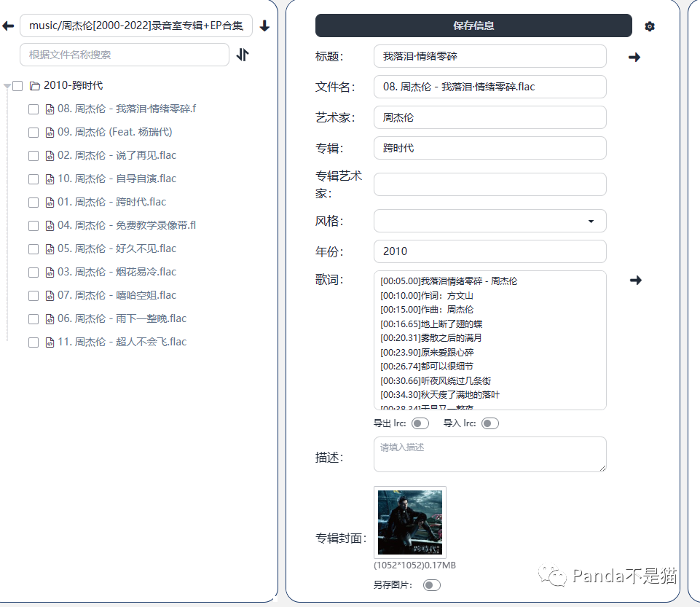Click the album cover thumbnail
Viewport: 700px width, 607px height.
click(x=410, y=522)
